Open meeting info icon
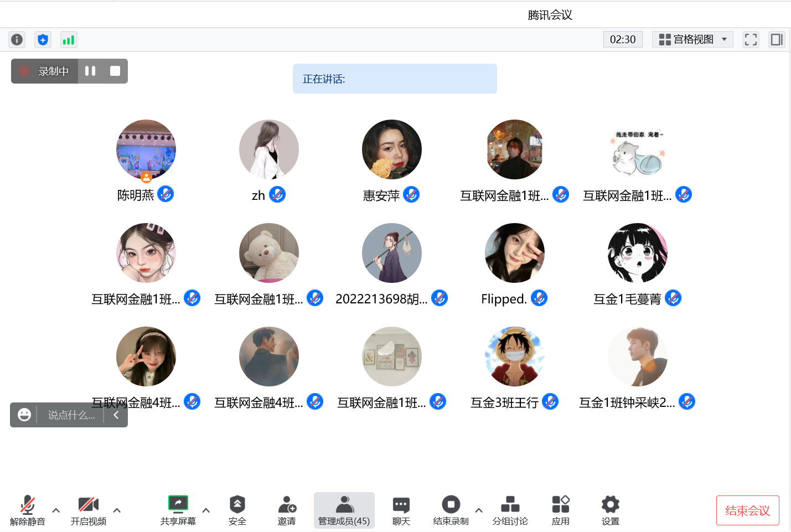Viewport: 791px width, 532px height. click(x=17, y=40)
